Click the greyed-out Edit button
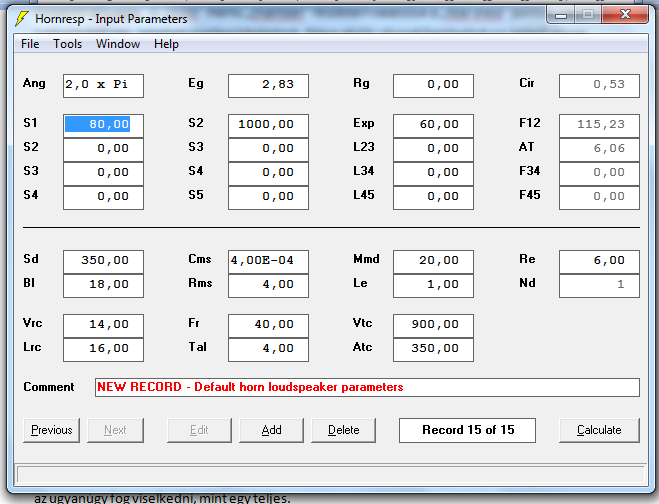Screen dimensions: 659x504 (x=199, y=430)
